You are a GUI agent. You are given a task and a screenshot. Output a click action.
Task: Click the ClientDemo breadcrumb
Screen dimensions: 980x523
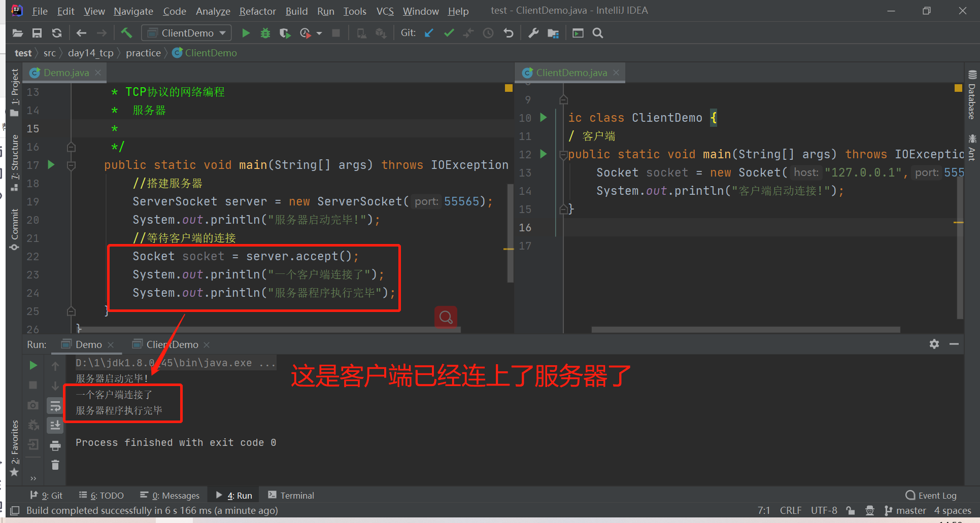click(x=205, y=53)
